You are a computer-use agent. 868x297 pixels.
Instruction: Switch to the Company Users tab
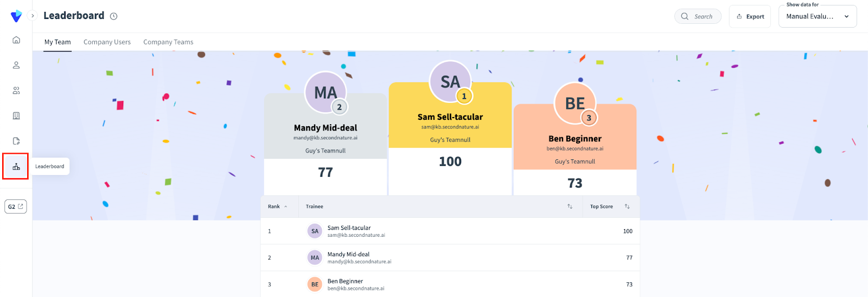(x=107, y=42)
